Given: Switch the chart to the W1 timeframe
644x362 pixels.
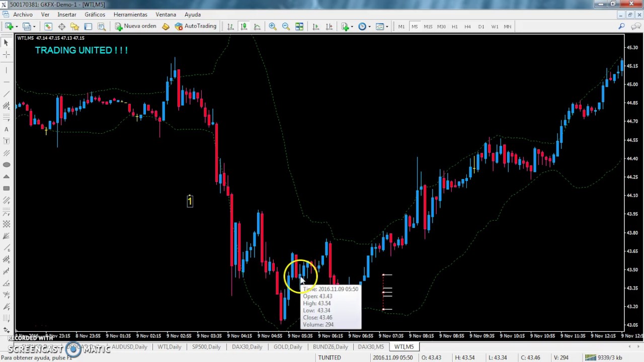Looking at the screenshot, I should (495, 27).
